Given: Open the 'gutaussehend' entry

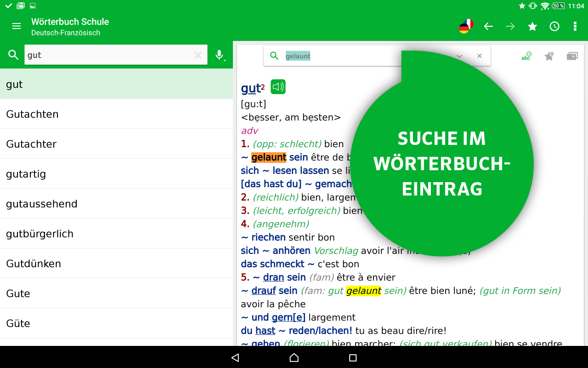Looking at the screenshot, I should 116,204.
